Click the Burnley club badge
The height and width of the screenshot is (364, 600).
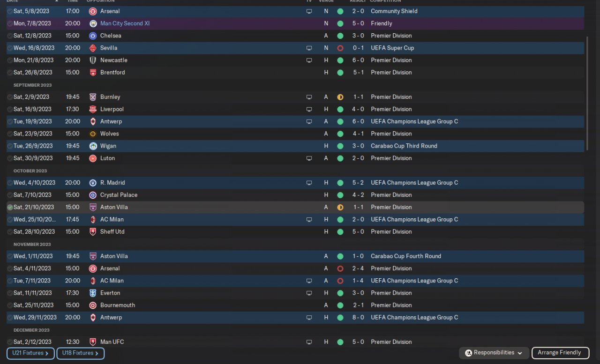tap(93, 97)
